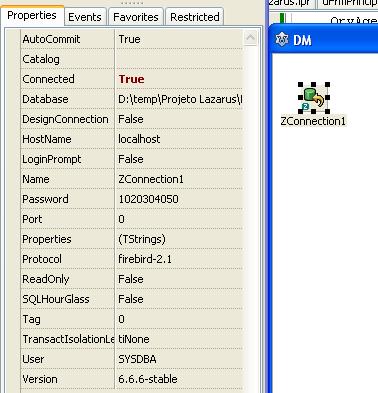This screenshot has width=378, height=393.
Task: Select the Catalog property name
Action: 41,59
